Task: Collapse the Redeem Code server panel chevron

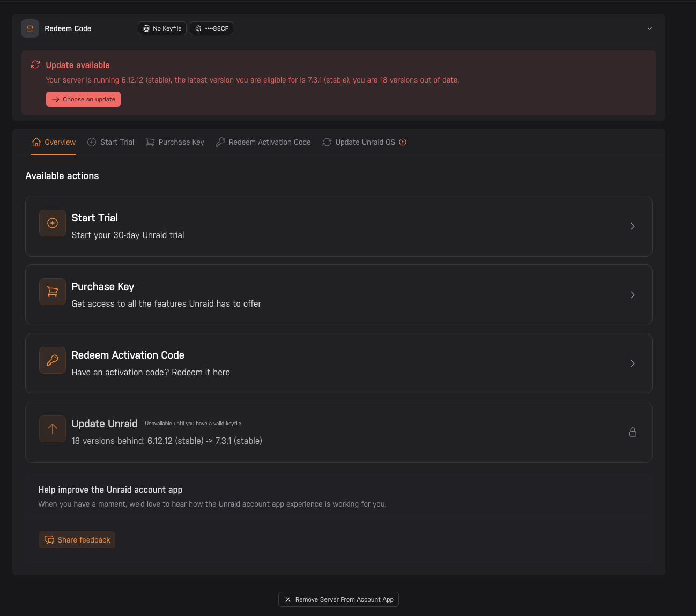Action: point(650,28)
